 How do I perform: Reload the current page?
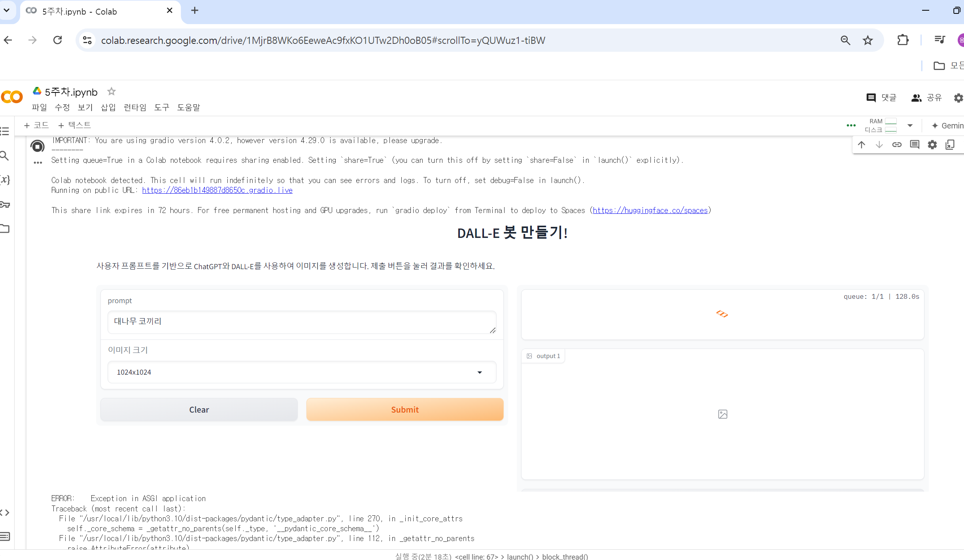(x=58, y=40)
